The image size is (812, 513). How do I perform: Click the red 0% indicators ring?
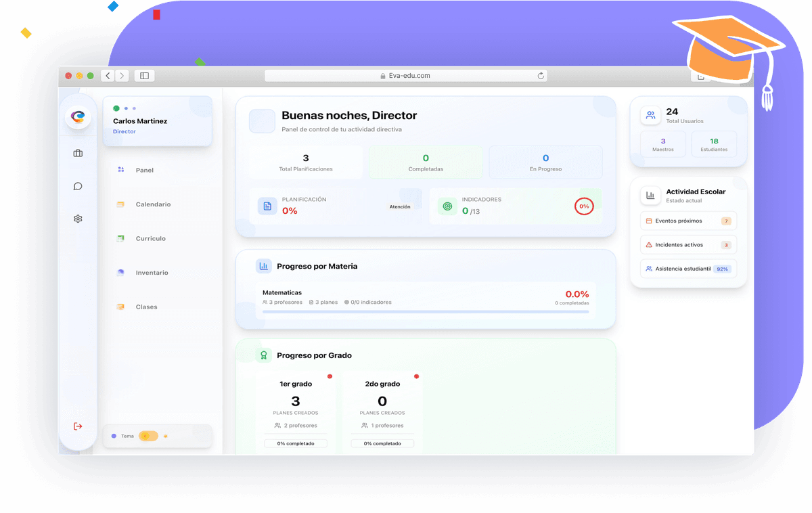click(584, 206)
